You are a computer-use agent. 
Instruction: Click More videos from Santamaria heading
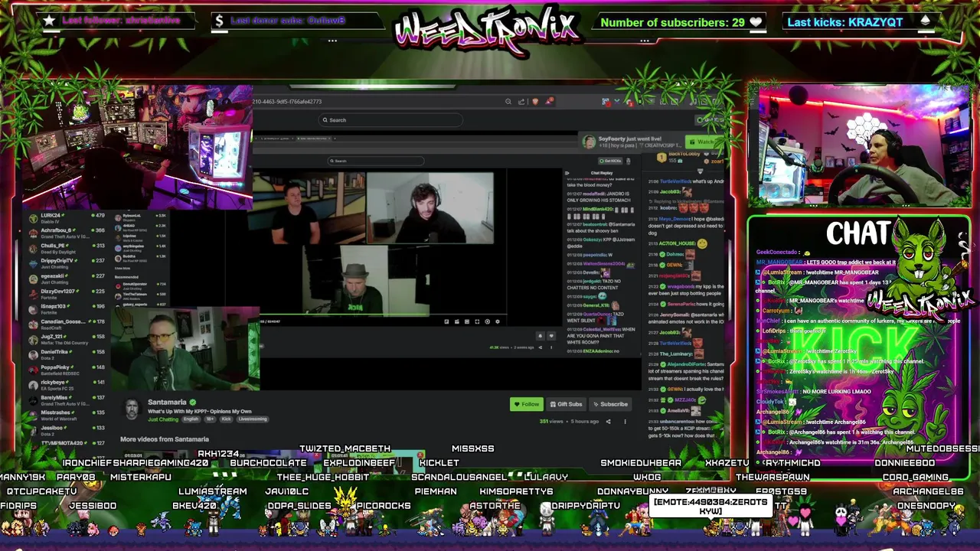165,439
